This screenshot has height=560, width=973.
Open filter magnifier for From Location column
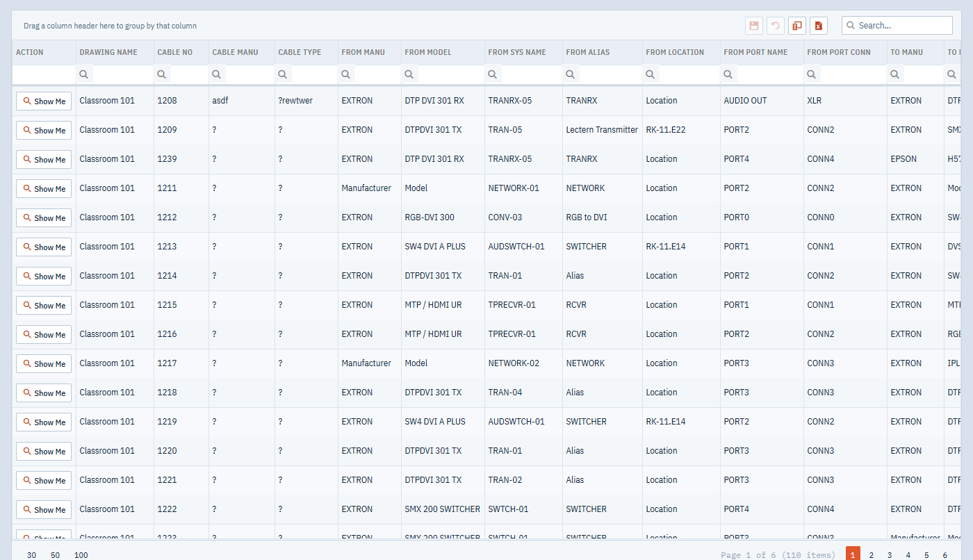651,74
